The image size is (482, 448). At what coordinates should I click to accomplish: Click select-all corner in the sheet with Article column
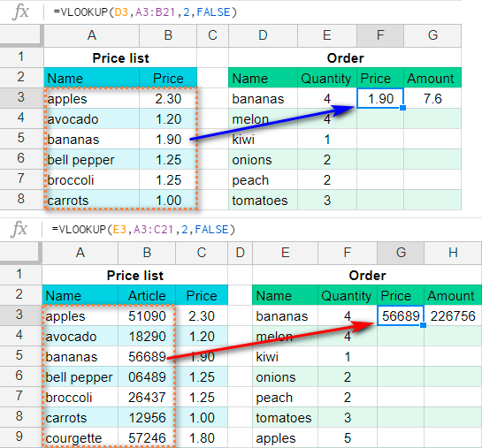pos(20,253)
